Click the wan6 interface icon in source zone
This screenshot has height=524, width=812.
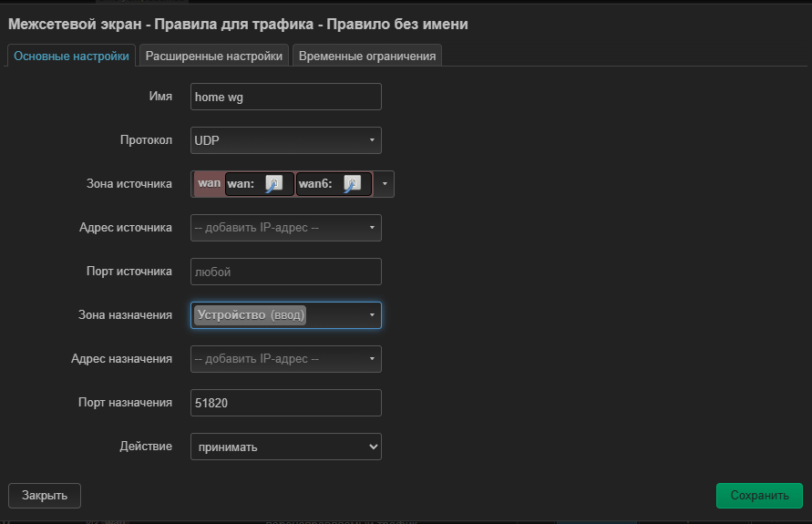pyautogui.click(x=352, y=184)
